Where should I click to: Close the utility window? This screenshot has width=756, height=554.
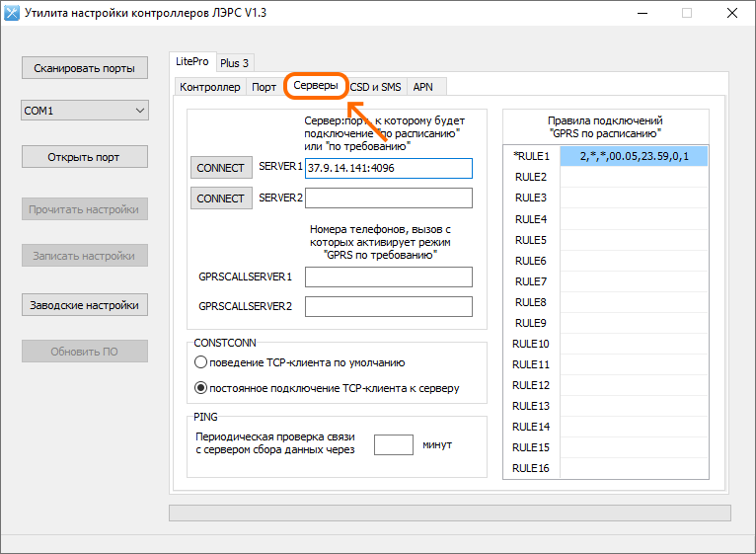click(732, 13)
